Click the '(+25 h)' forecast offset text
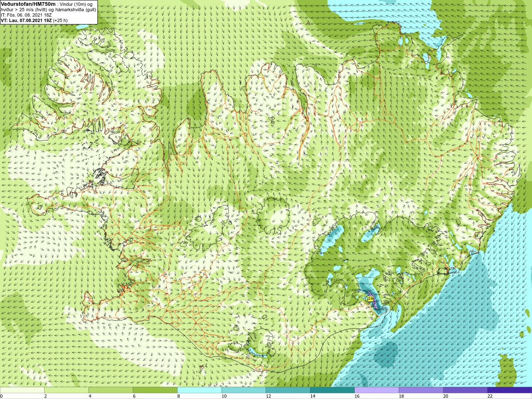 coord(60,20)
